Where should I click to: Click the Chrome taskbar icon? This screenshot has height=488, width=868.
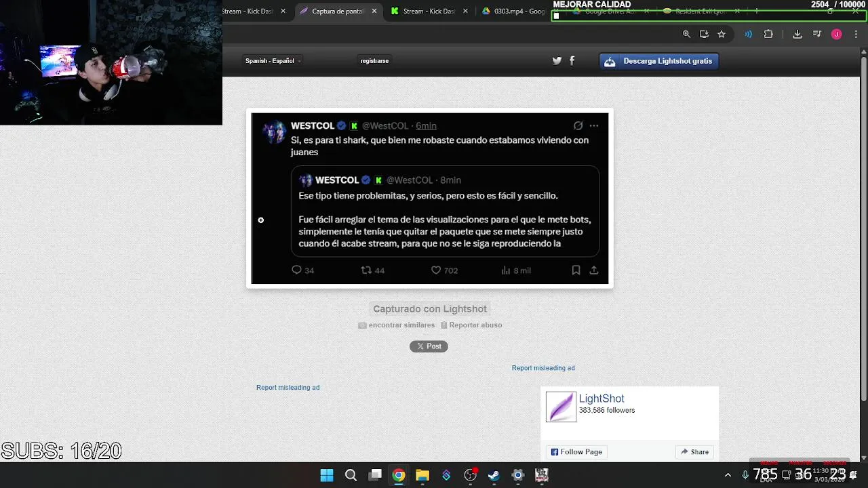point(399,475)
